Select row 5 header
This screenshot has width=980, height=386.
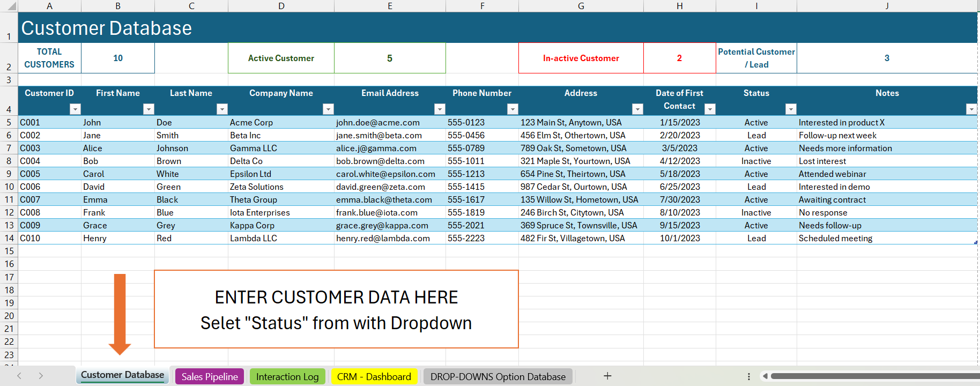pyautogui.click(x=9, y=122)
